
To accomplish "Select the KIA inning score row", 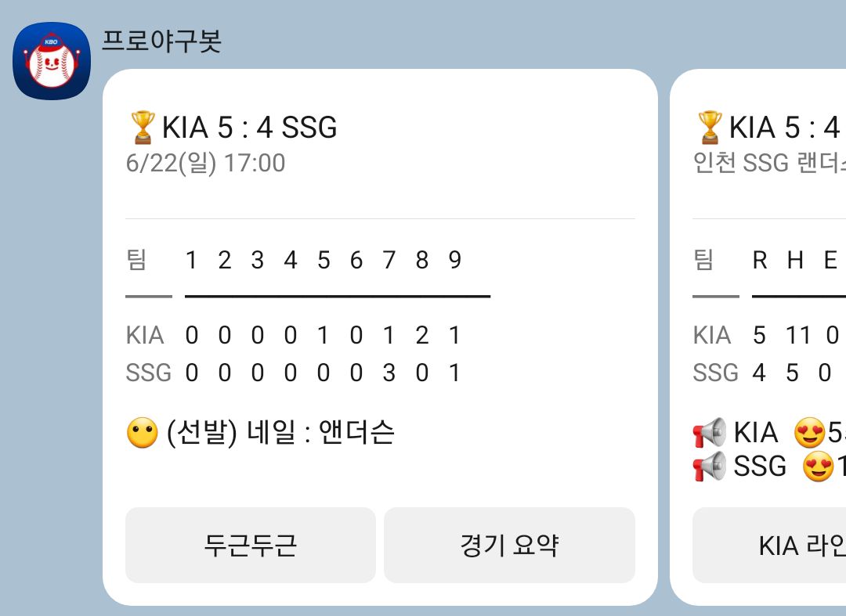I will (x=293, y=335).
